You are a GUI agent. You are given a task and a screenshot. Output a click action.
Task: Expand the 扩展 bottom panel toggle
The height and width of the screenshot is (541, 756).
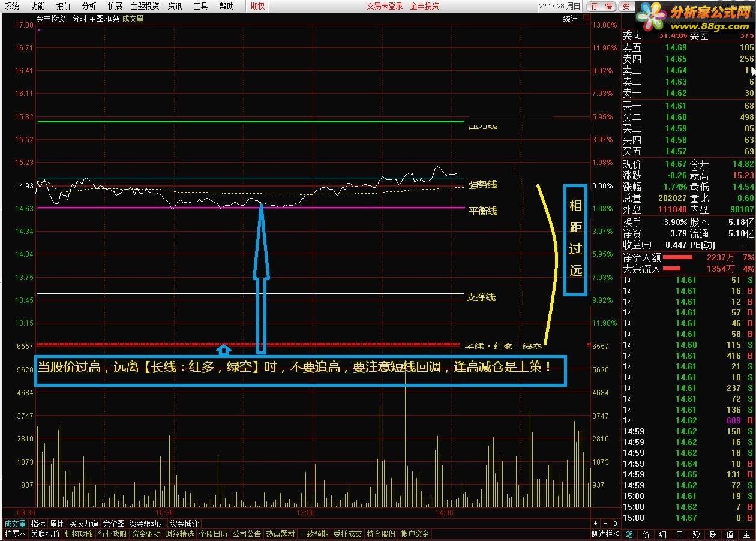tap(14, 534)
